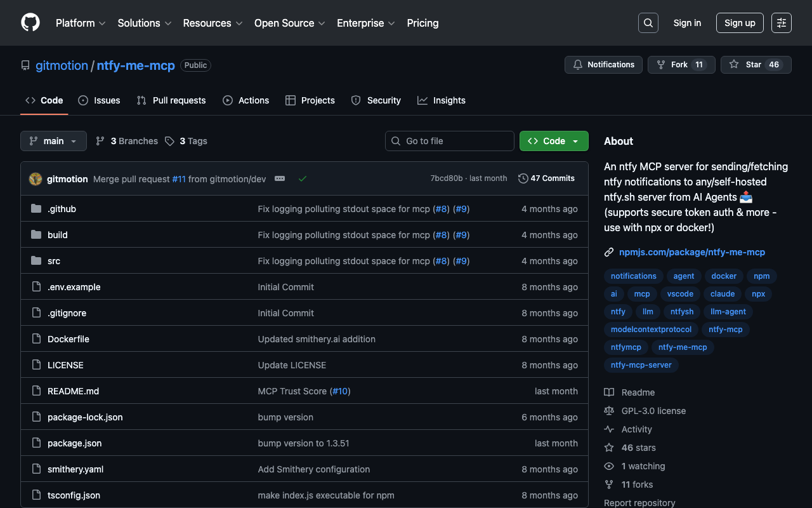The width and height of the screenshot is (812, 508).
Task: Open the src folder
Action: 54,261
